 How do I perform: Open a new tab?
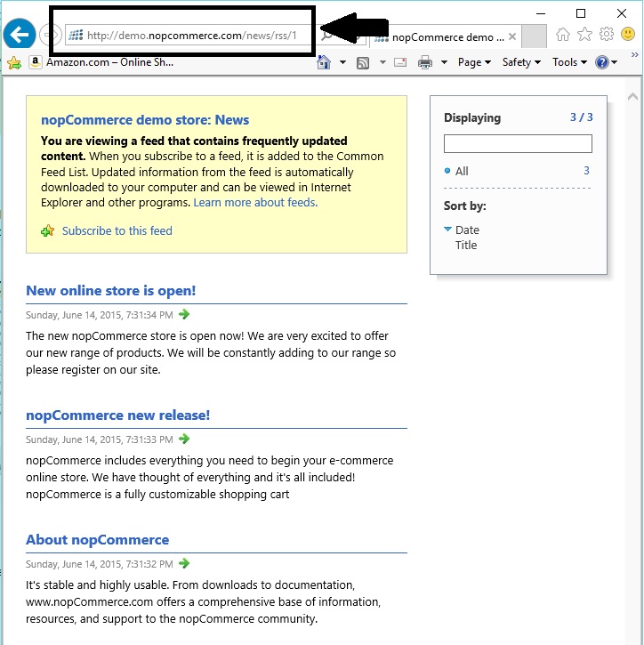point(534,36)
